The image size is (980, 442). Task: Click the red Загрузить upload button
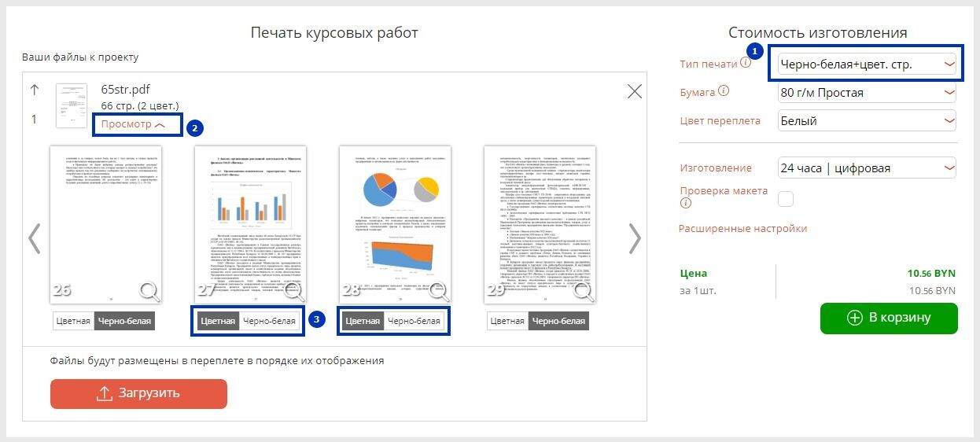tap(138, 393)
